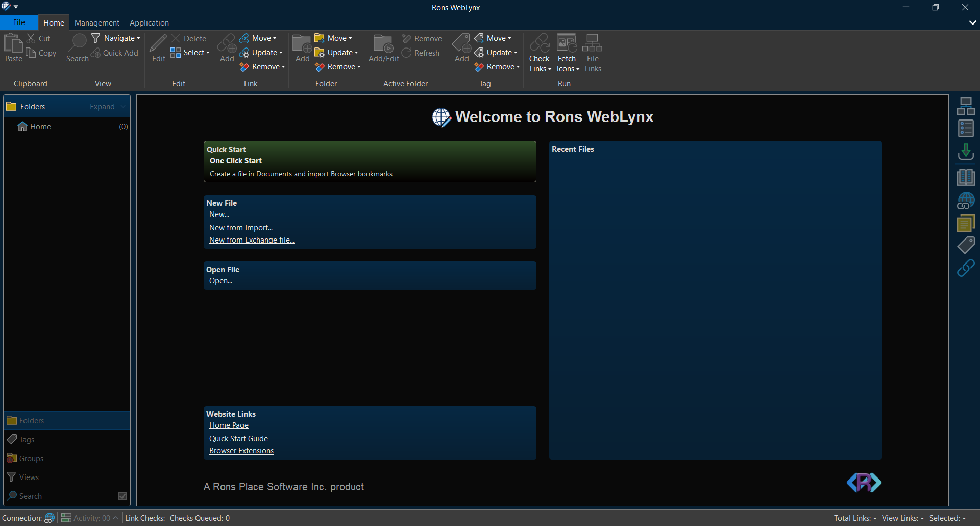This screenshot has width=980, height=526.
Task: Switch to the Home ribbon tab
Action: tap(54, 22)
